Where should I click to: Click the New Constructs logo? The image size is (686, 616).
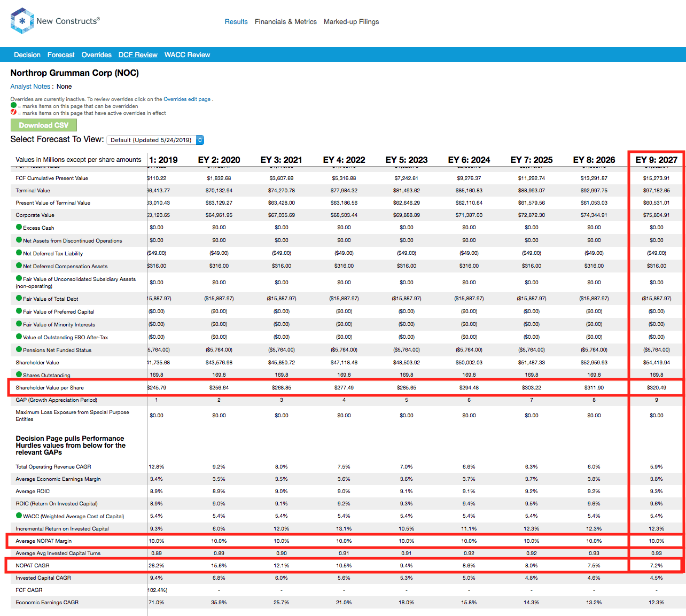coord(55,21)
